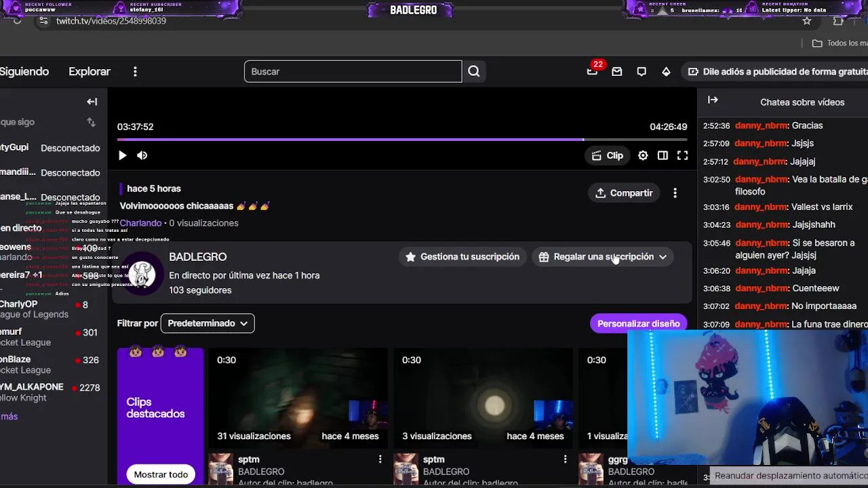The height and width of the screenshot is (488, 868).
Task: Share the video with Compartir
Action: 624,193
